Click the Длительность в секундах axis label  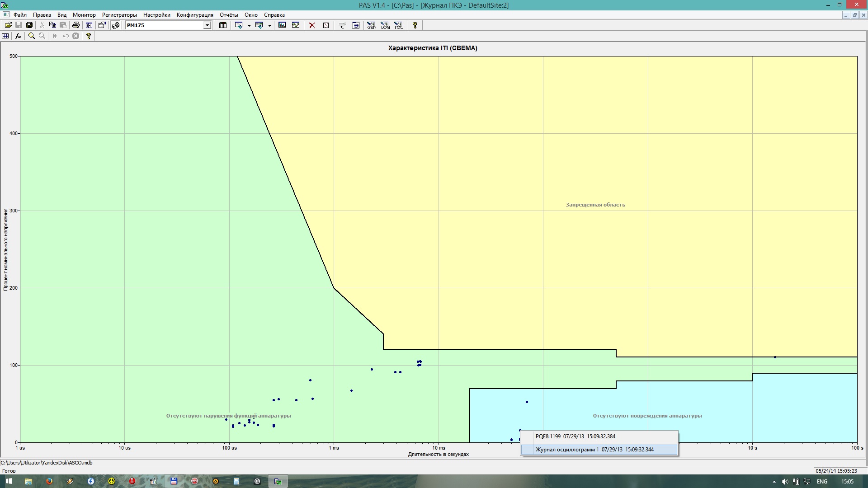click(x=438, y=454)
